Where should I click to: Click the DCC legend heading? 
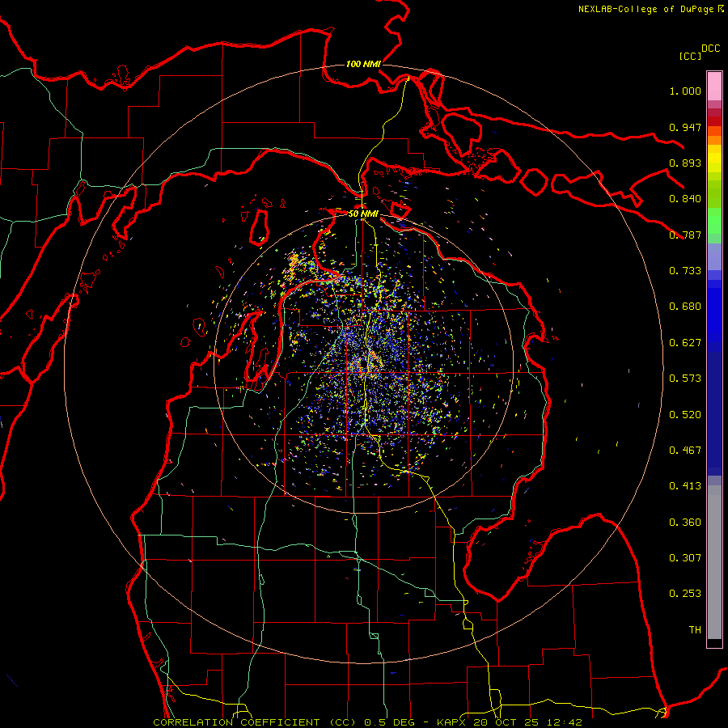tap(711, 49)
